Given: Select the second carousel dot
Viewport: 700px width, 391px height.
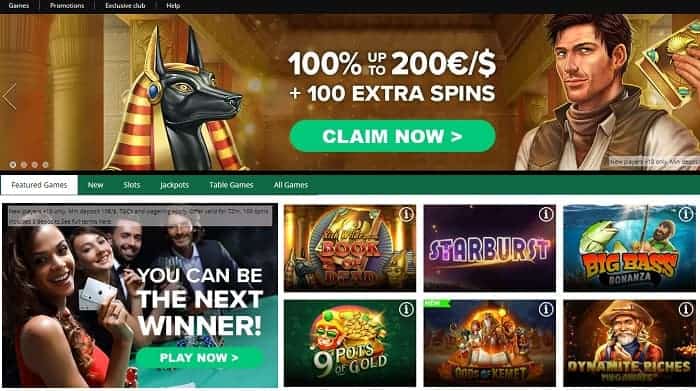Looking at the screenshot, I should (x=24, y=165).
